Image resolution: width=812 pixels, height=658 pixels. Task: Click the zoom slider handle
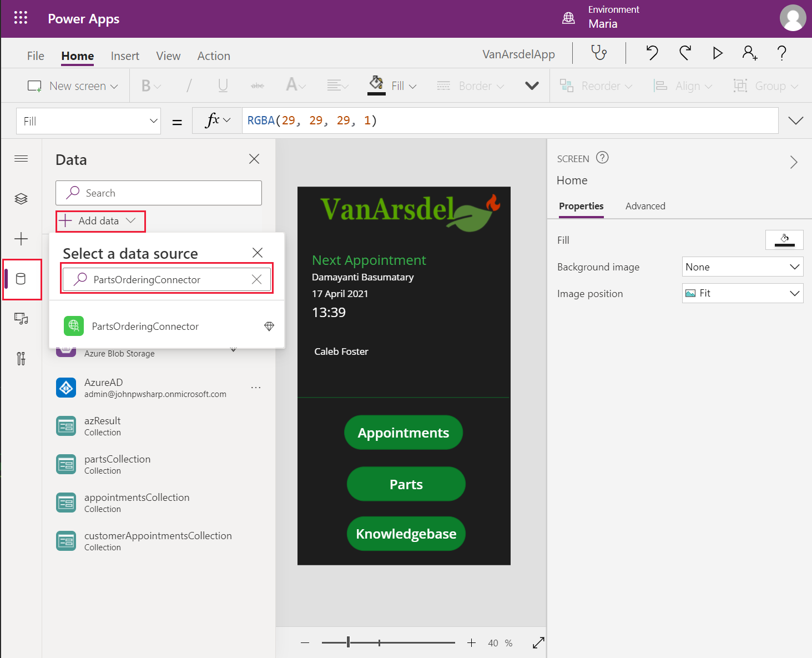click(348, 642)
